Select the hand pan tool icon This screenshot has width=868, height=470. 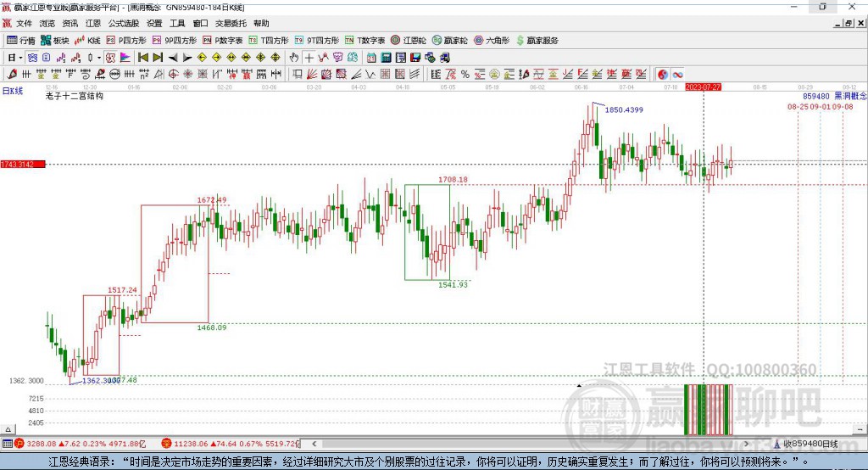[294, 57]
